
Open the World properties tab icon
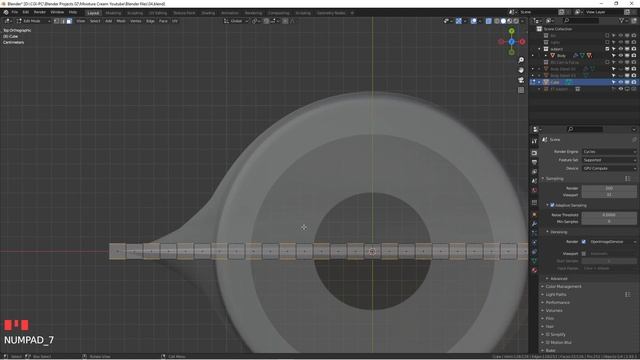point(534,190)
